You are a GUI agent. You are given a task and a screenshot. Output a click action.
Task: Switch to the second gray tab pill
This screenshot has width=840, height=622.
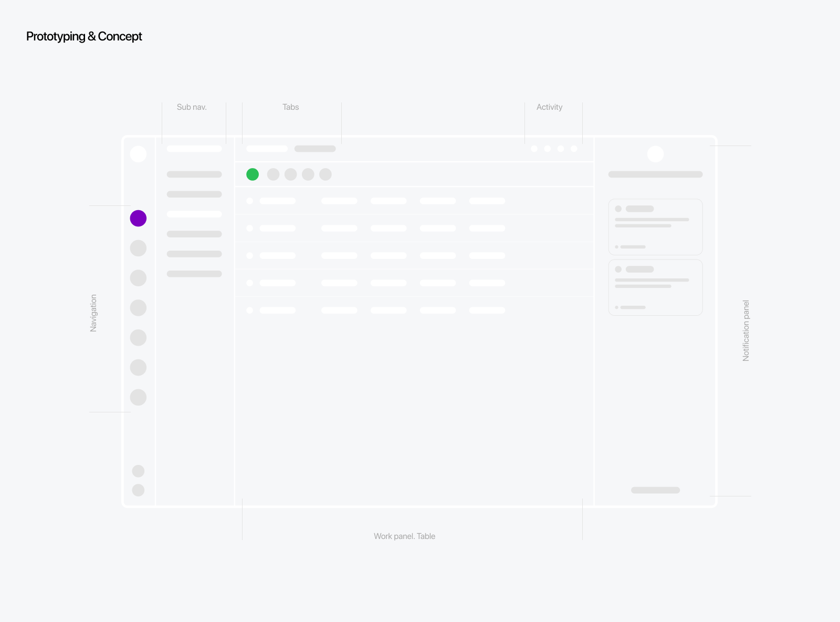coord(315,149)
